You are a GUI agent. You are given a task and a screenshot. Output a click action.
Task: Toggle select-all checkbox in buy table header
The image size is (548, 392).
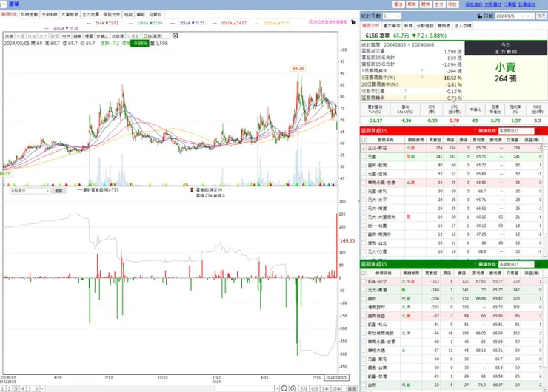pos(364,140)
